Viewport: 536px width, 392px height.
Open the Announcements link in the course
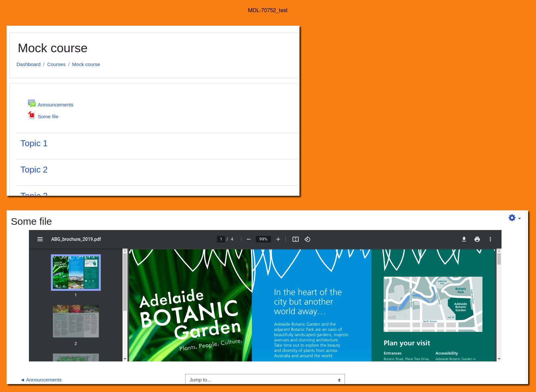(56, 105)
